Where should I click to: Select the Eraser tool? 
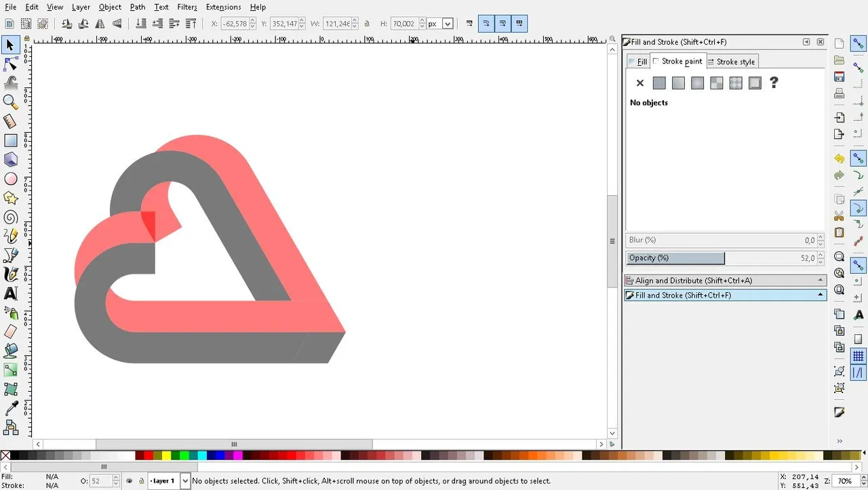coord(10,331)
